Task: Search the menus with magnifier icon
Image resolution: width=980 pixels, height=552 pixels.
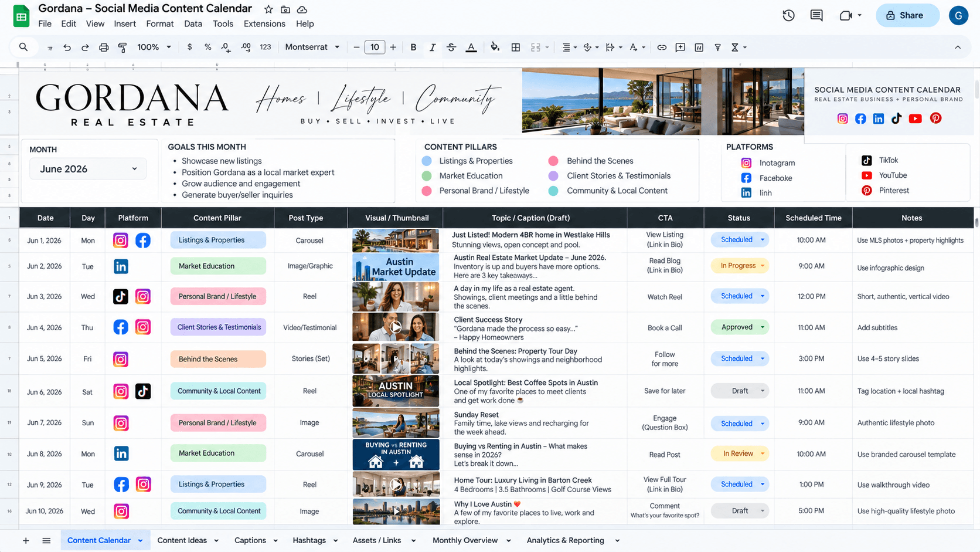Action: 23,47
